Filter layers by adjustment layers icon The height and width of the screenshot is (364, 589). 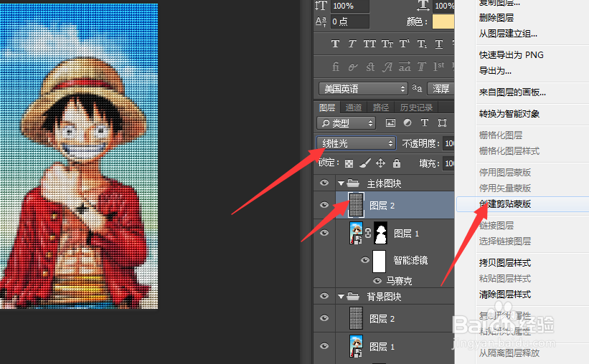(407, 123)
